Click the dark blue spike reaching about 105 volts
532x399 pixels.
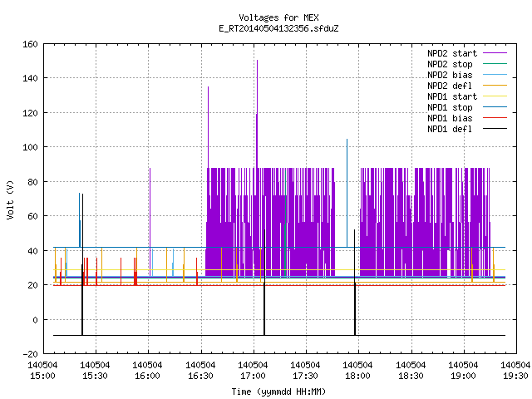[347, 193]
